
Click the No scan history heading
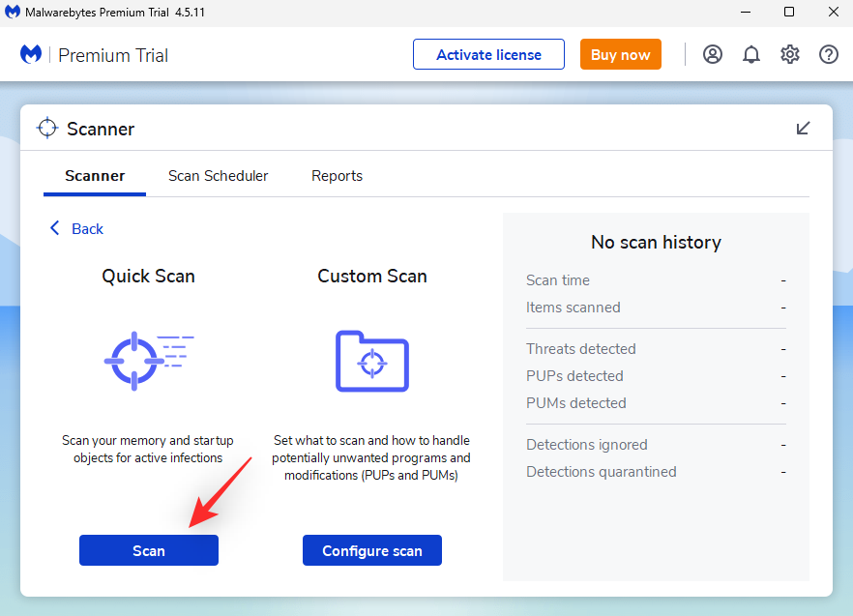pos(656,242)
